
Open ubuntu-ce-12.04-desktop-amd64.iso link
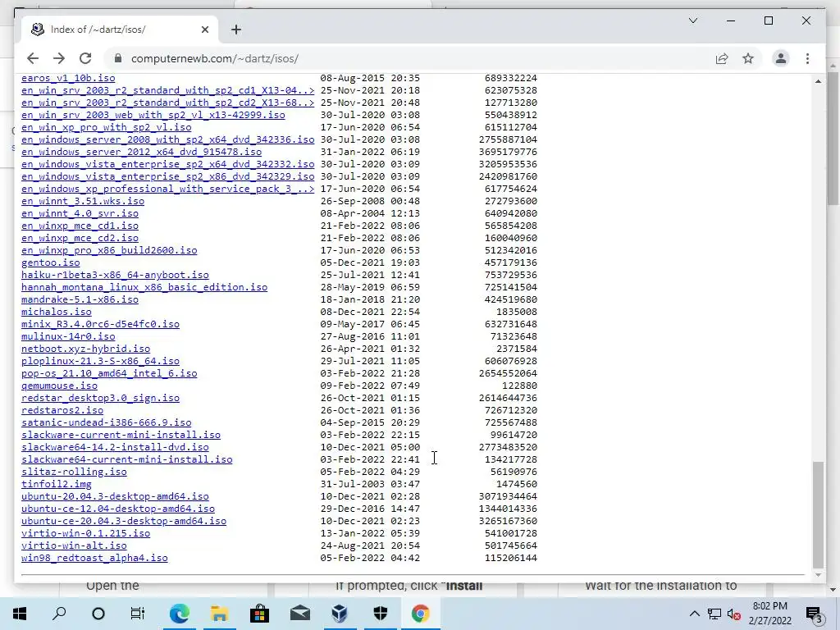pyautogui.click(x=118, y=509)
